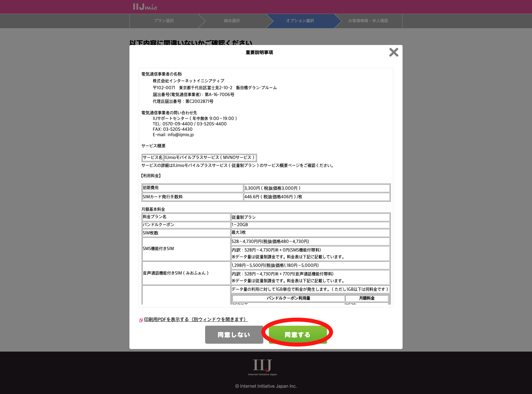Click the 電気通信事業者の名称 heading

162,74
